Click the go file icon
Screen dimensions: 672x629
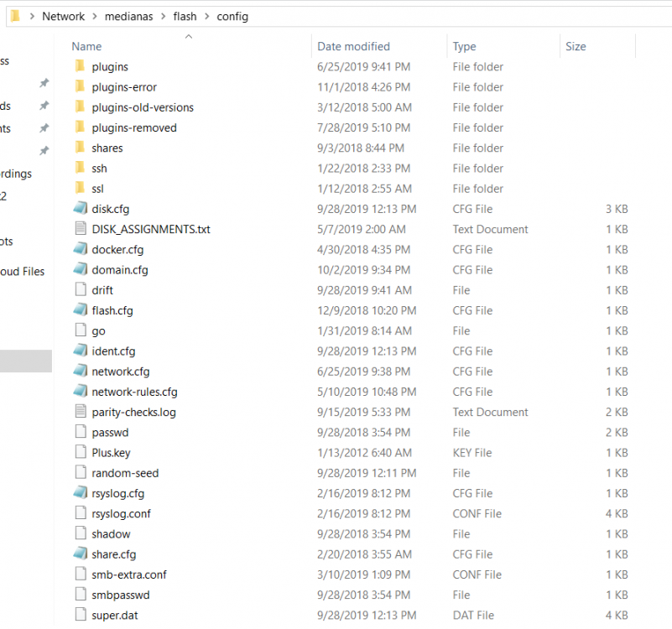click(81, 330)
